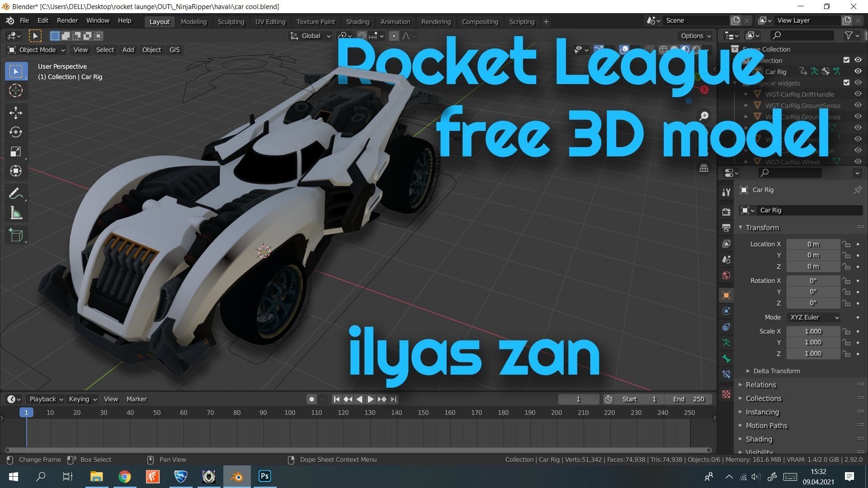Activate the Annotate tool

coord(16,193)
